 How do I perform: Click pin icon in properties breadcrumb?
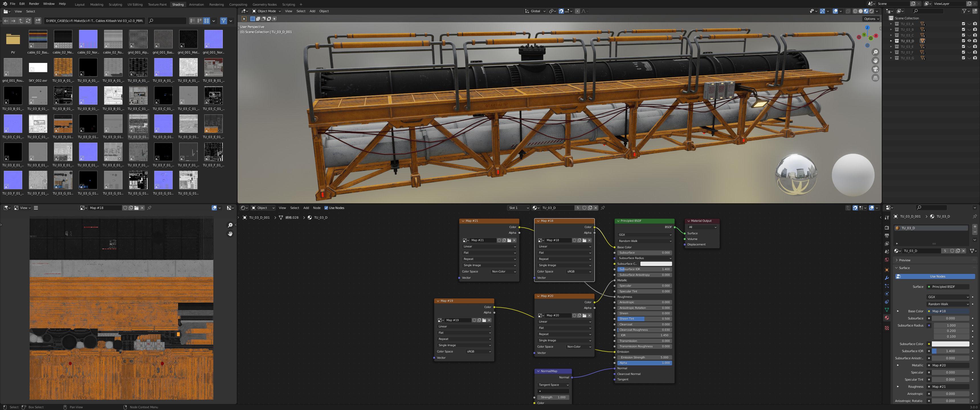coord(974,216)
